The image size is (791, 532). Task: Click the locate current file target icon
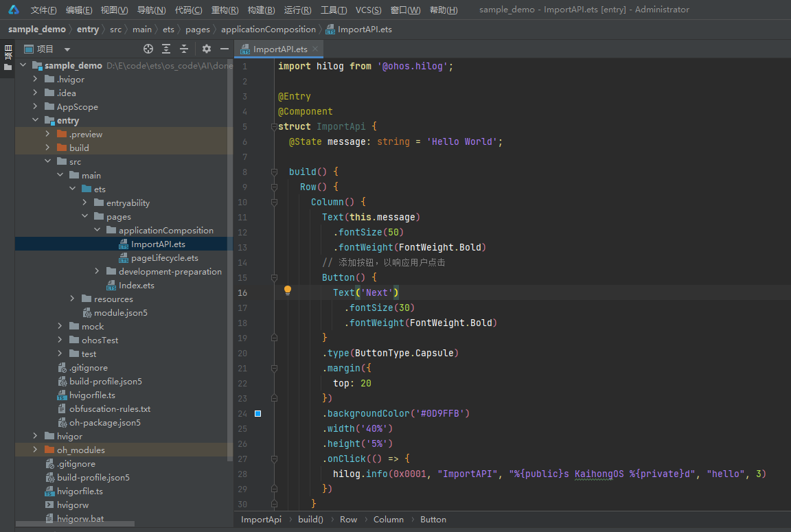click(148, 49)
